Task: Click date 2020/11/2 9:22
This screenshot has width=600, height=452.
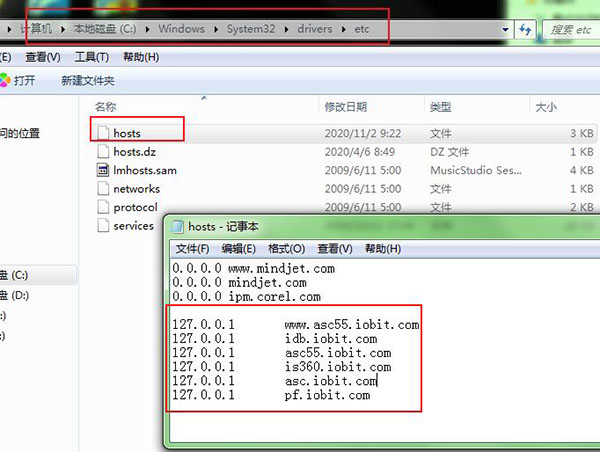Action: [x=363, y=134]
